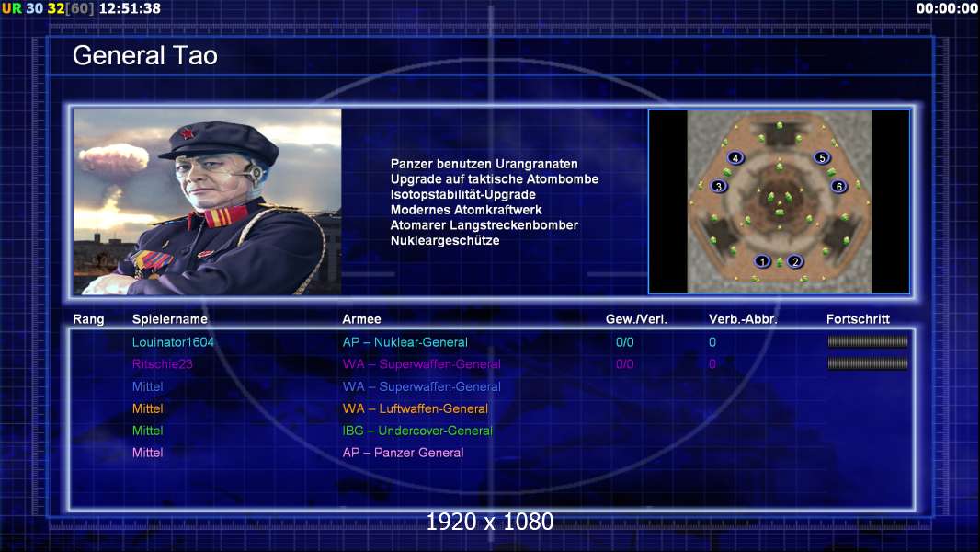Click the 00:00:00 timer at top right

click(x=947, y=8)
